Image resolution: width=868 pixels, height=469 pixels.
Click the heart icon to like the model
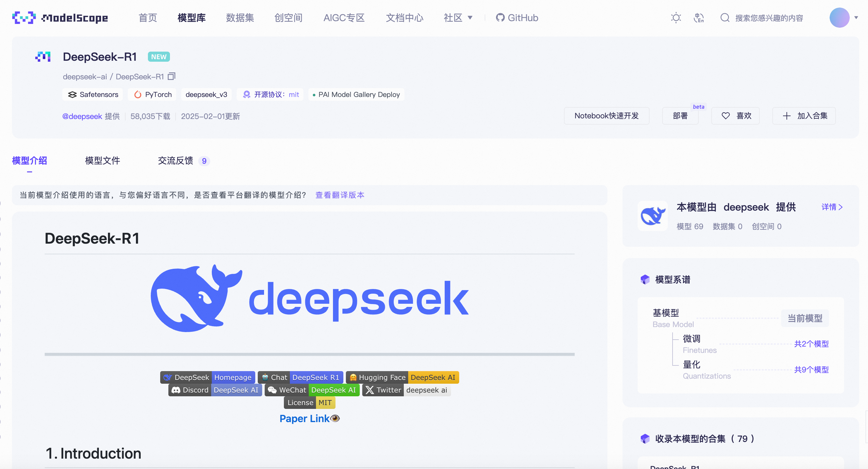click(725, 116)
